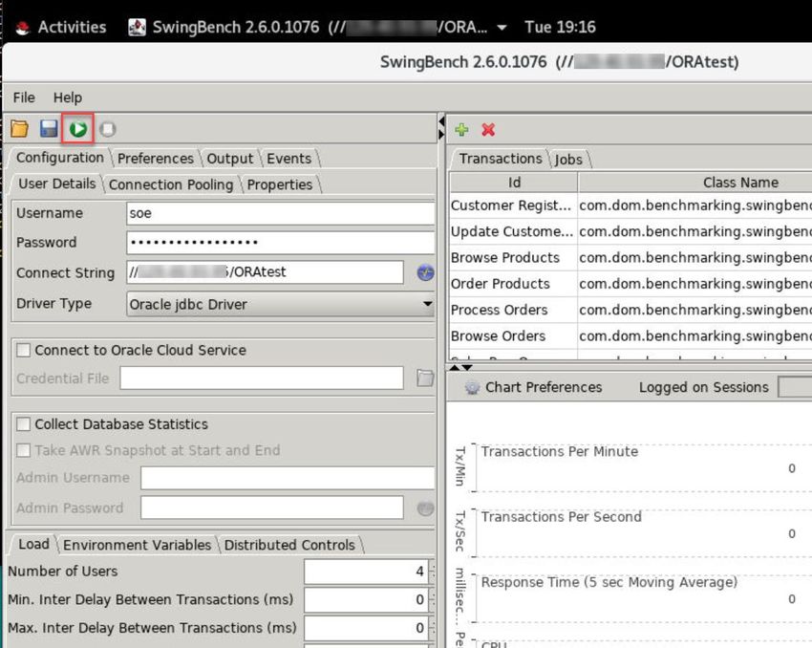812x648 pixels.
Task: Click the Transactions Per Minute chart
Action: click(x=643, y=467)
